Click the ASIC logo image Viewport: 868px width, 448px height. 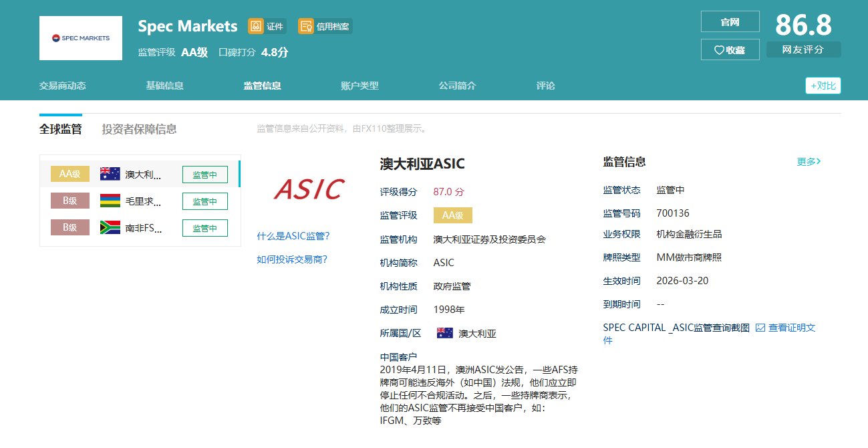pos(309,189)
